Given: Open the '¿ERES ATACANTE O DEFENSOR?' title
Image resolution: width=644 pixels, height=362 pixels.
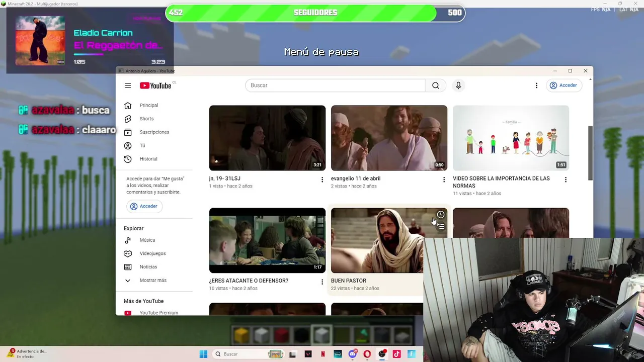Looking at the screenshot, I should tap(249, 281).
